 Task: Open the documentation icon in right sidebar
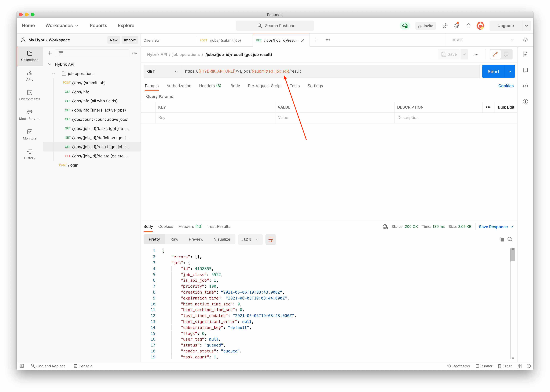(x=525, y=54)
